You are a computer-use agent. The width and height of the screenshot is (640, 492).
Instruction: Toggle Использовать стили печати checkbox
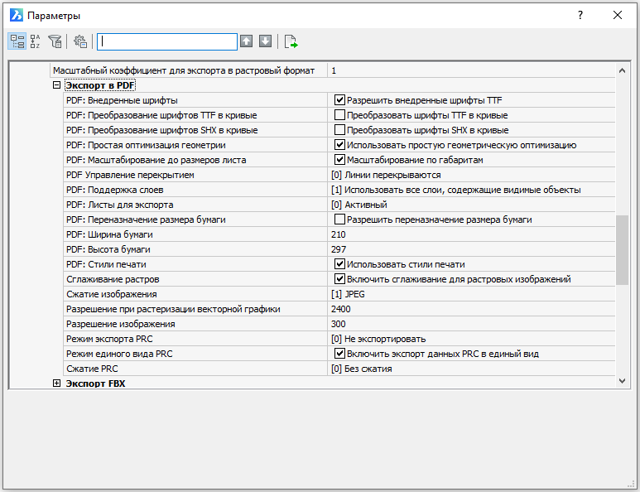coord(340,264)
